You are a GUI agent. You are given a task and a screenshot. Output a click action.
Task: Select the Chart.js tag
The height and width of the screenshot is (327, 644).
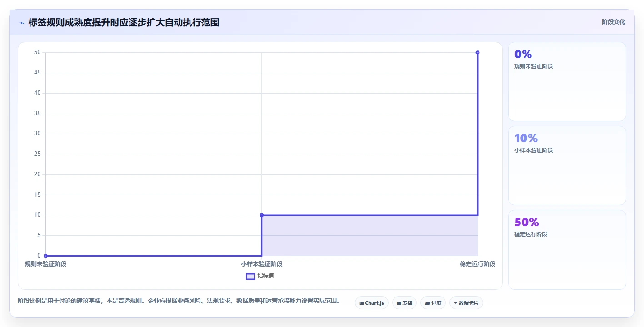coord(371,303)
